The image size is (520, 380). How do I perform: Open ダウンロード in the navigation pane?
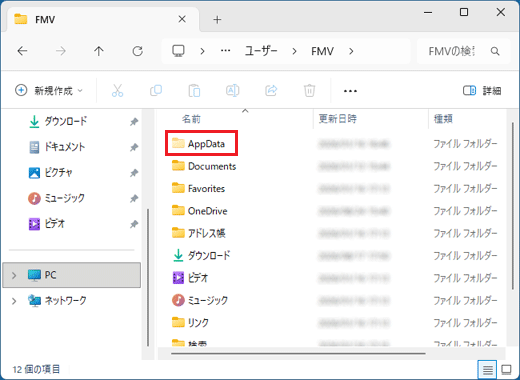(x=66, y=121)
